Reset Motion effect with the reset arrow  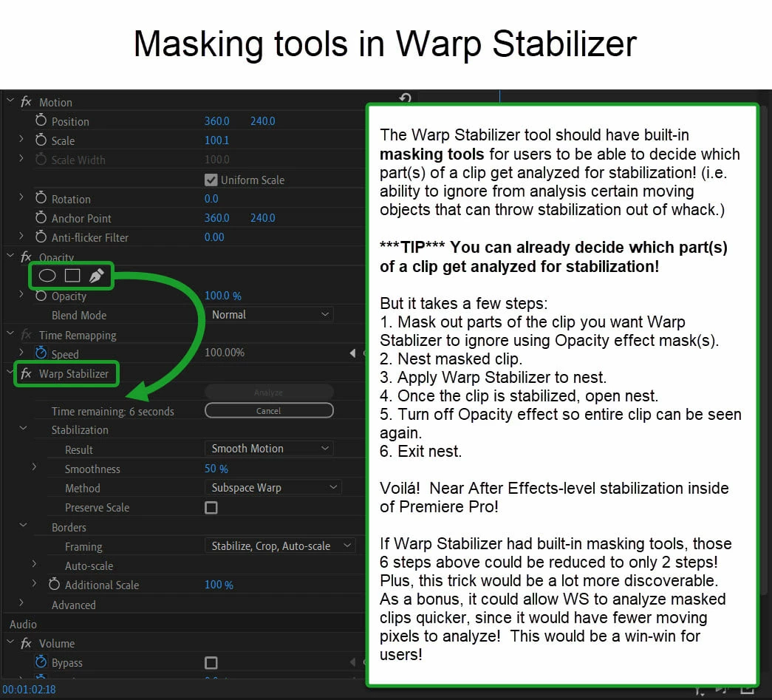pyautogui.click(x=405, y=98)
